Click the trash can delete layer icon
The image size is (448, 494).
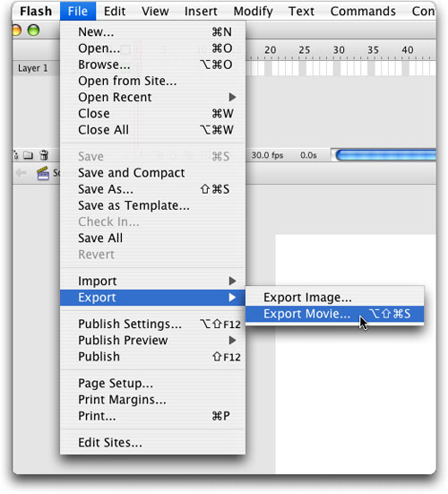[44, 155]
